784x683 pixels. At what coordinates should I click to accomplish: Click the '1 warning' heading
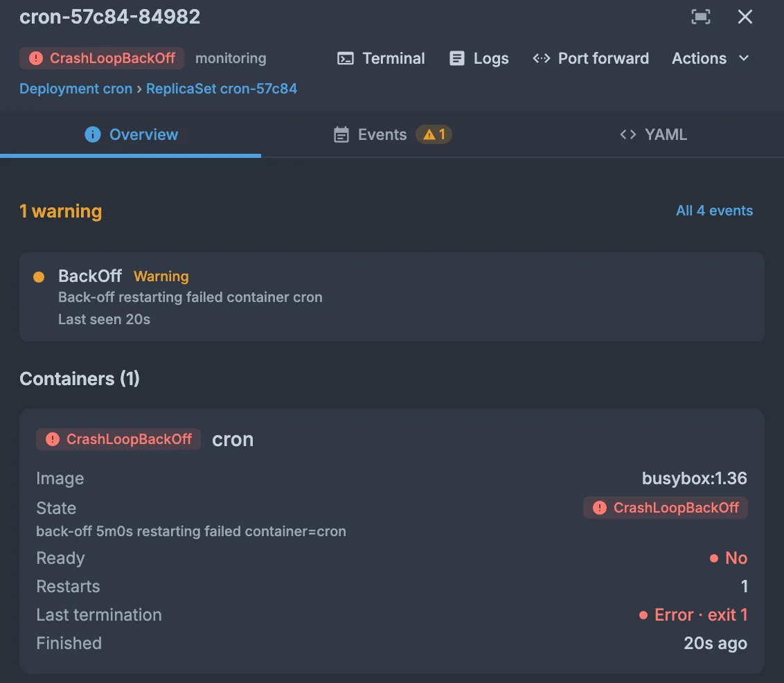(x=60, y=211)
